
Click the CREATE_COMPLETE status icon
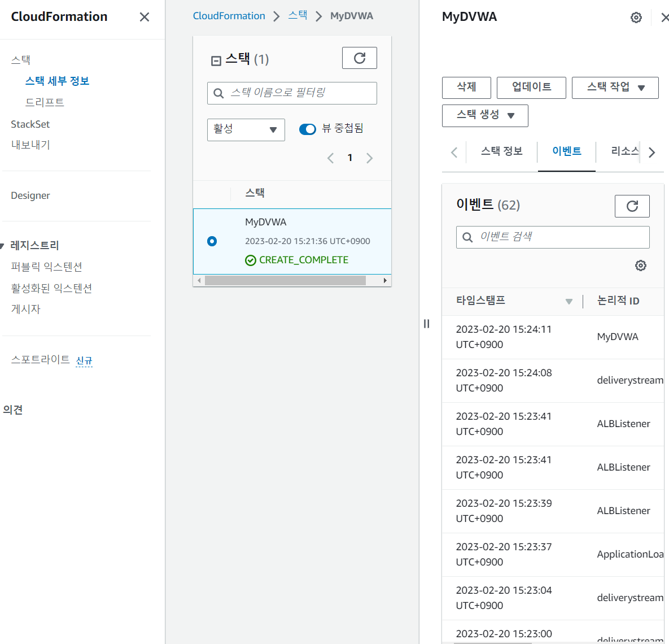(251, 260)
